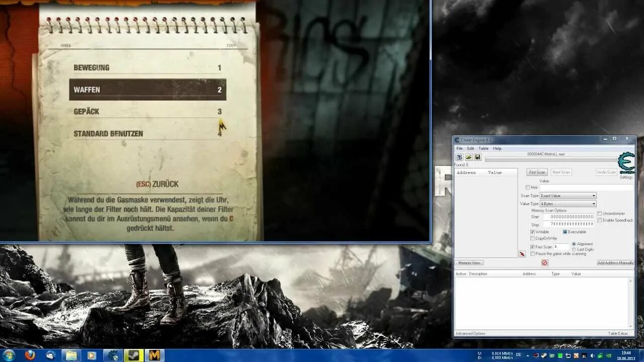
Task: Toggle the Fast Scan checkbox
Action: (533, 247)
